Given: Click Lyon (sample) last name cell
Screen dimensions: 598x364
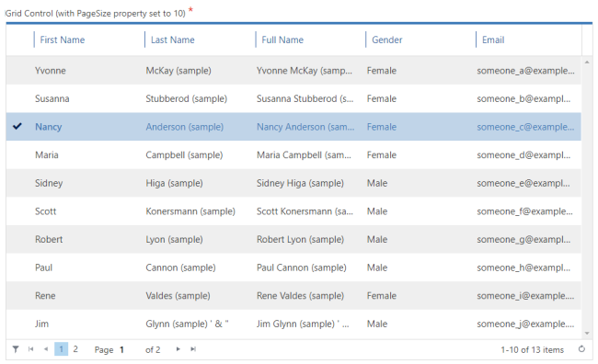Looking at the screenshot, I should pyautogui.click(x=174, y=239).
